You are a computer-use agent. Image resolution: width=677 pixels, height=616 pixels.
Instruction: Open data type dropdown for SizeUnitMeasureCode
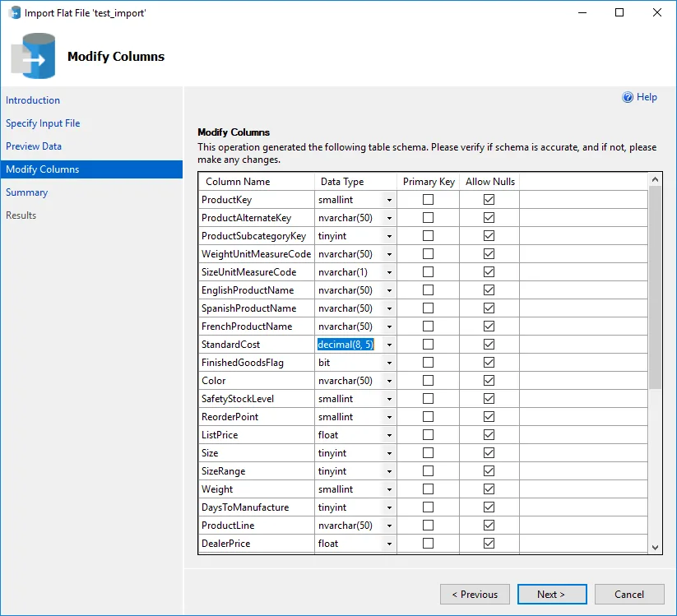click(389, 272)
